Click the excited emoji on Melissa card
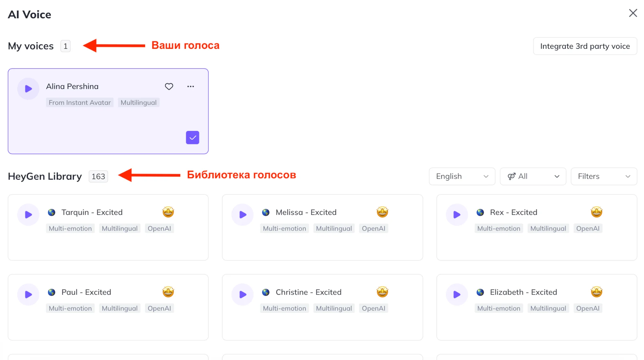Screen dimensions: 644x360 382,212
